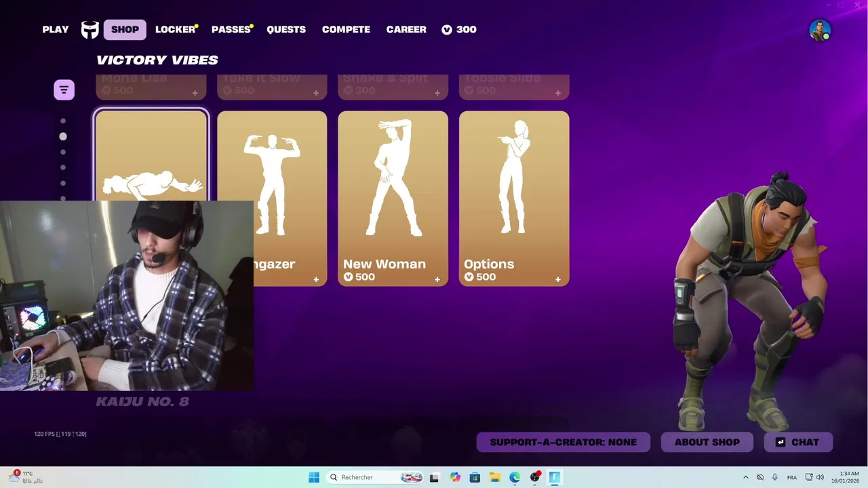Click the Fortnite taskbar icon

[x=555, y=477]
